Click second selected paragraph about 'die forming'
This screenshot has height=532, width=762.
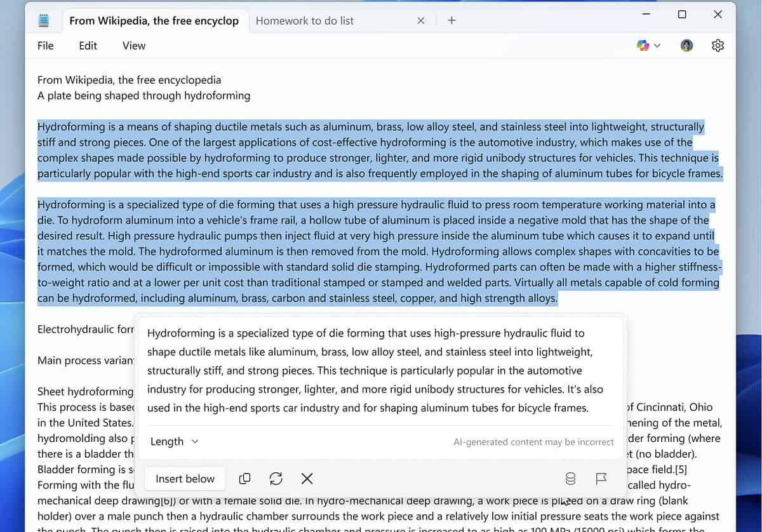pos(380,251)
